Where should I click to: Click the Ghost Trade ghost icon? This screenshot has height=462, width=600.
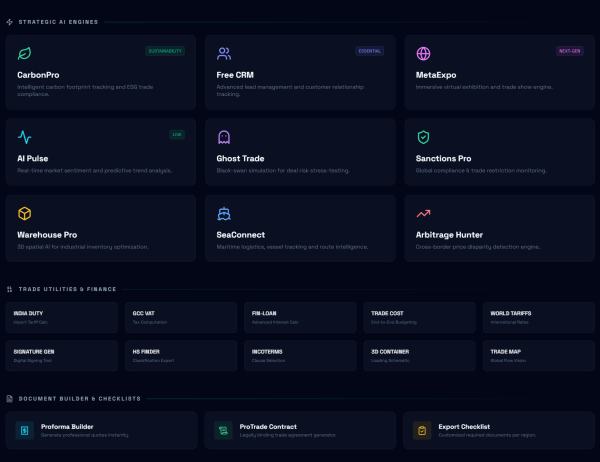pyautogui.click(x=224, y=137)
